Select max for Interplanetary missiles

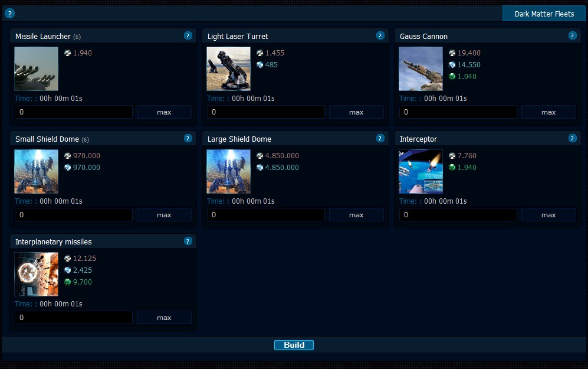[164, 318]
